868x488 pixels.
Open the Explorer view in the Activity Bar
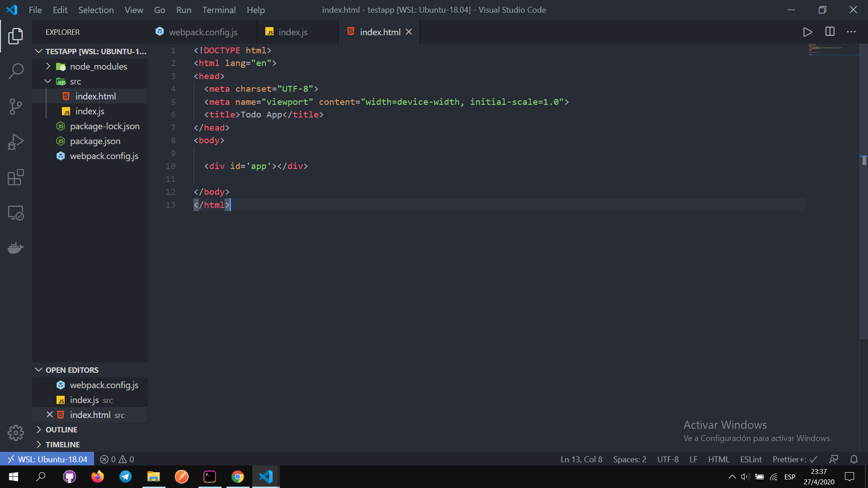click(x=16, y=36)
